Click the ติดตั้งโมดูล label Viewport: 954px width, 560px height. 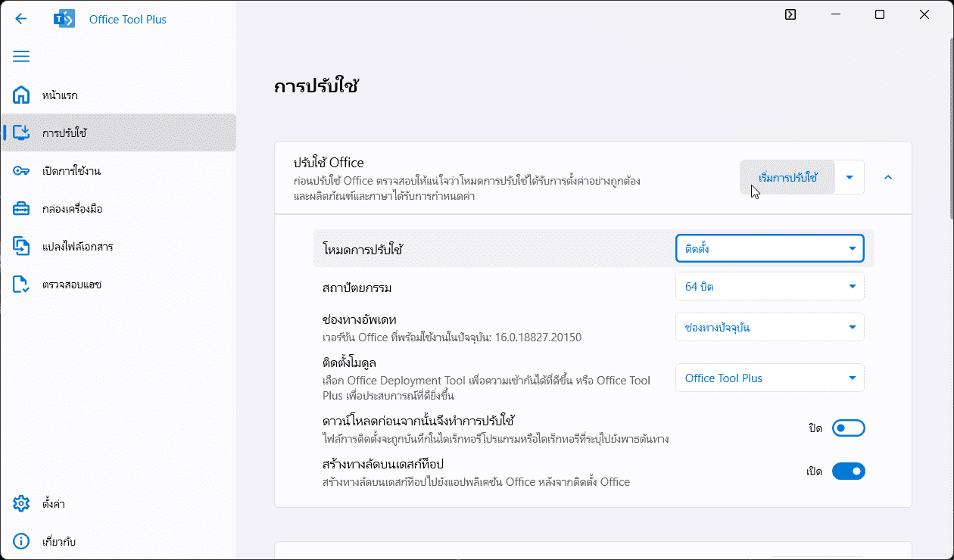[350, 363]
